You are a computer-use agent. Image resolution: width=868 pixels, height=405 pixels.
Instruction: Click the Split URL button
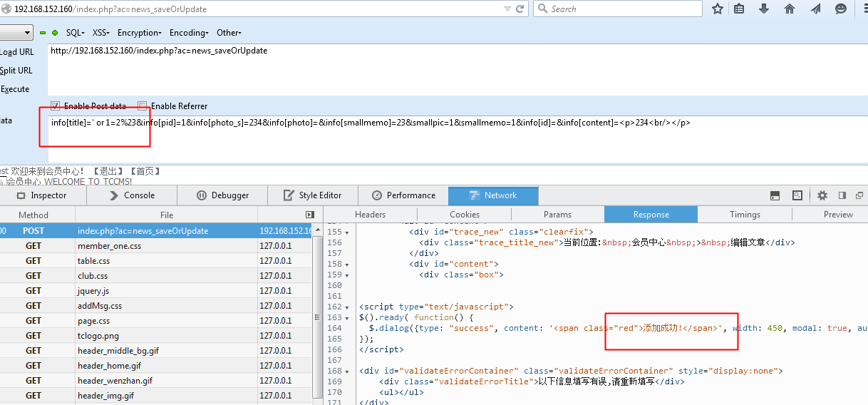(x=16, y=71)
